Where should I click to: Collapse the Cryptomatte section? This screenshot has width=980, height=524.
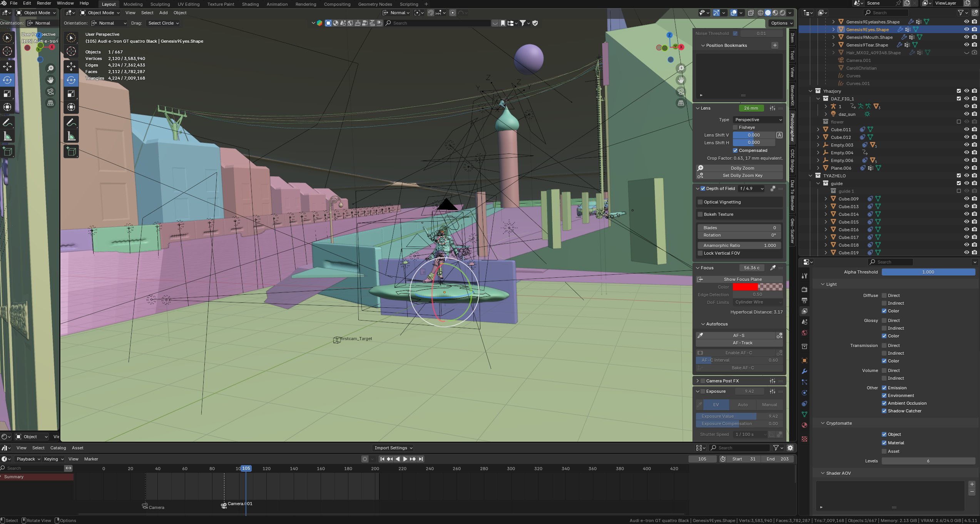[x=823, y=423]
